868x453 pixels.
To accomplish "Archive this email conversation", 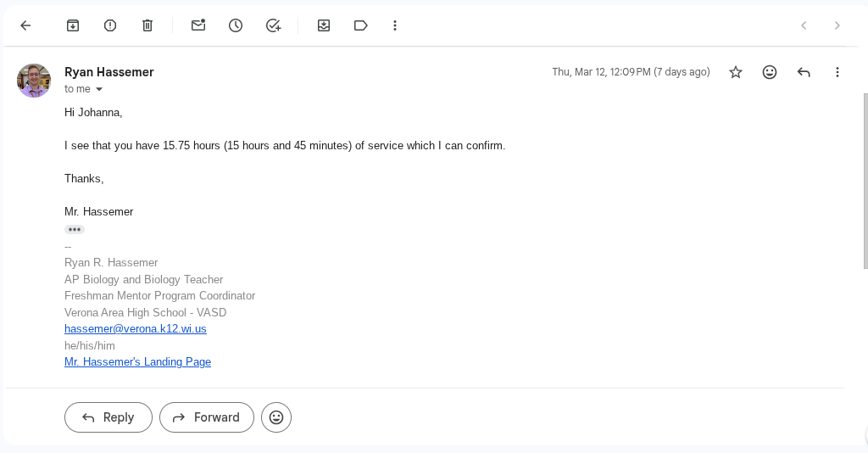I will [73, 25].
